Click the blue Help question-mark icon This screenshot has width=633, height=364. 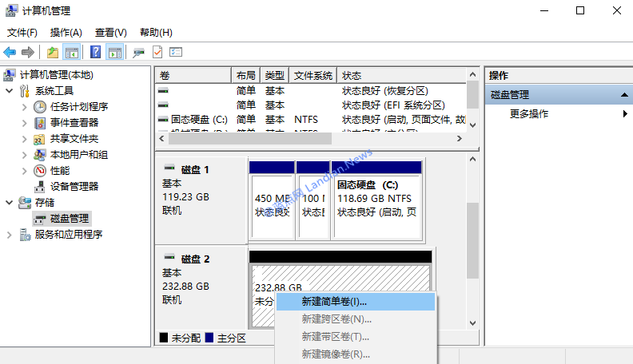point(95,52)
